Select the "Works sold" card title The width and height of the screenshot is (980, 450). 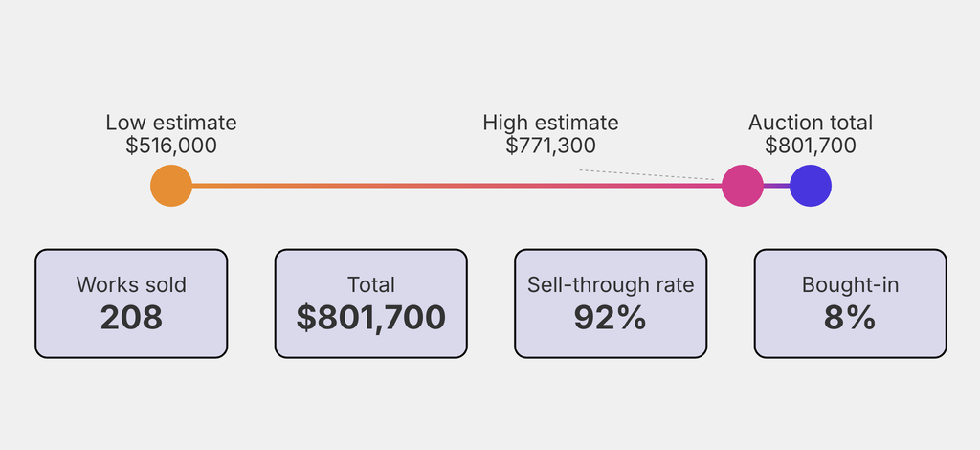coord(131,284)
